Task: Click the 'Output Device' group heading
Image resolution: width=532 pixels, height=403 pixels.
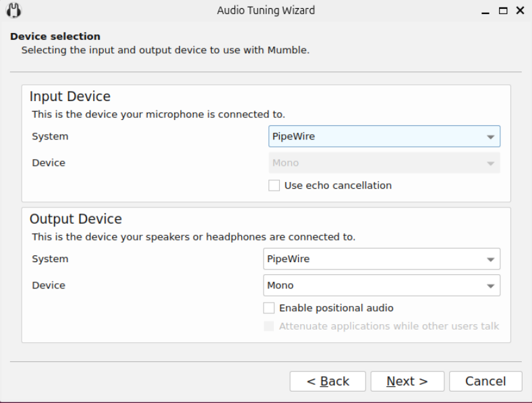Action: 76,219
